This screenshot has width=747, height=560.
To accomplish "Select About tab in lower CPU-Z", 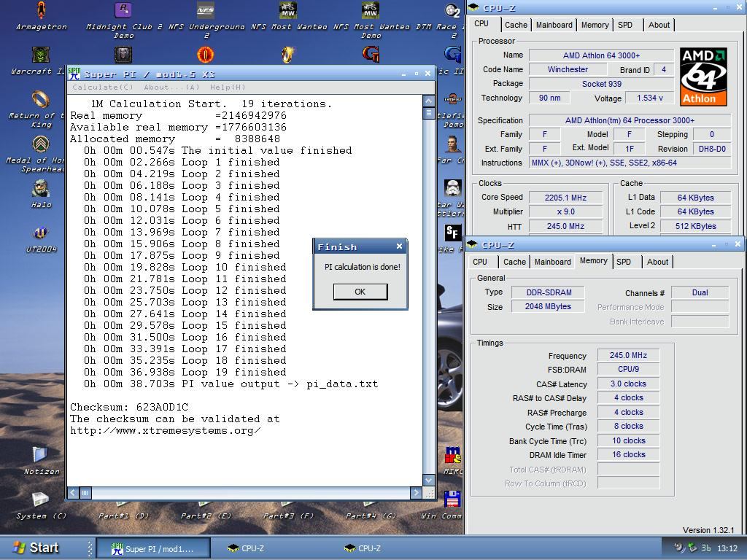I will (657, 262).
